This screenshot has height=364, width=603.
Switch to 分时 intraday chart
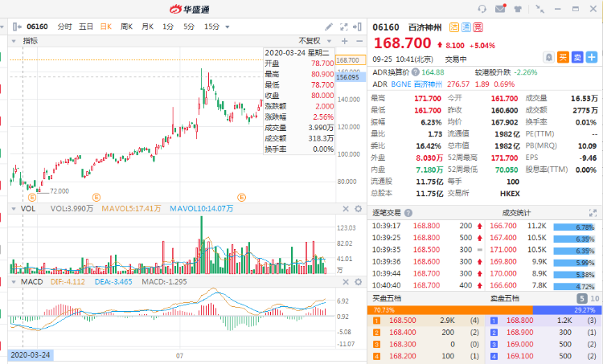tap(64, 27)
